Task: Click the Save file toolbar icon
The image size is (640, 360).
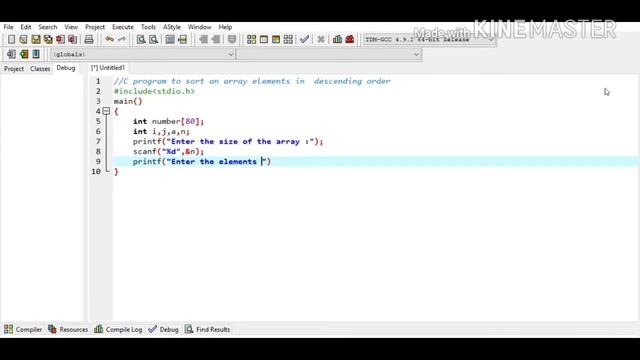Action: click(36, 39)
